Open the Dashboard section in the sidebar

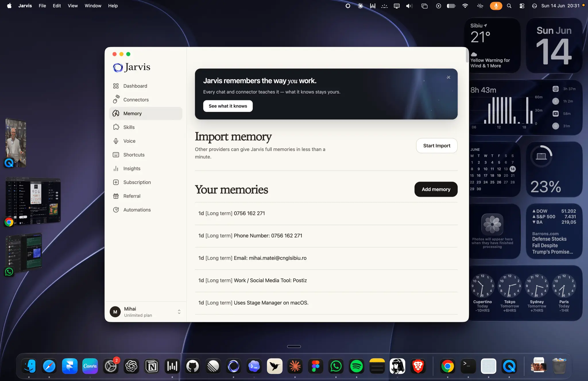click(x=146, y=86)
